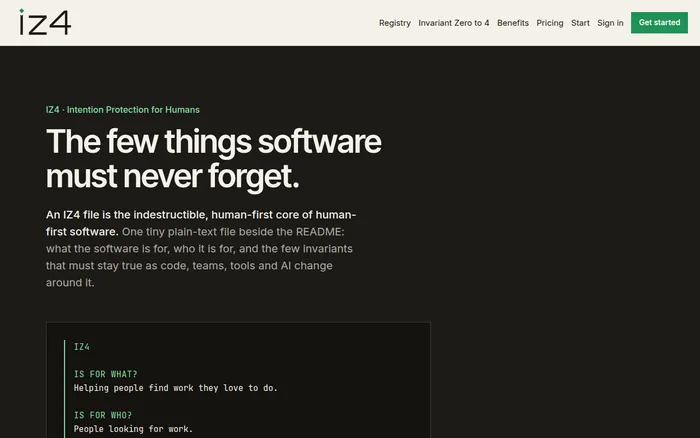Select the Start nav link
The image size is (700, 438).
pyautogui.click(x=580, y=23)
